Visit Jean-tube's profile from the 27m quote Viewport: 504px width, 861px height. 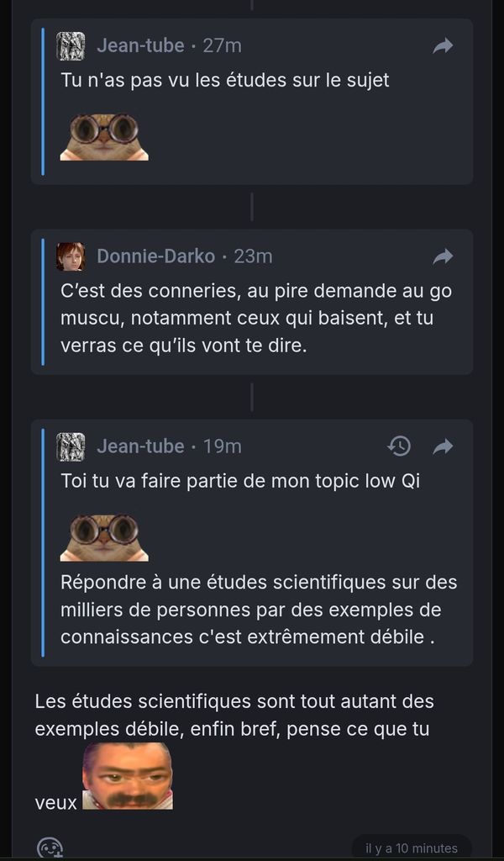point(140,46)
